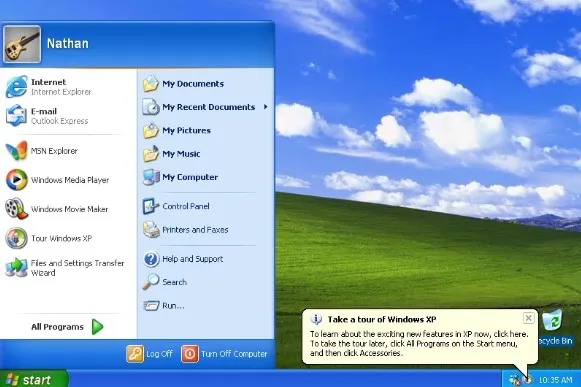581x387 pixels.
Task: Click the 10:35 AM system clock
Action: click(555, 380)
